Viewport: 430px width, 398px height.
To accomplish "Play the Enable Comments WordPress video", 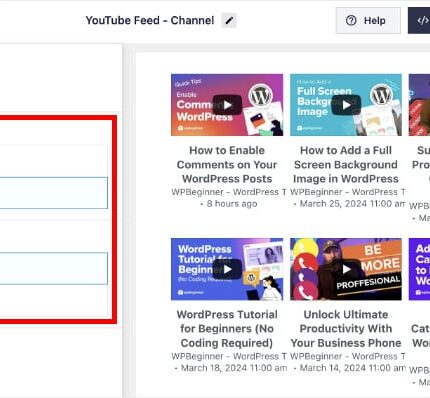I will [x=227, y=105].
